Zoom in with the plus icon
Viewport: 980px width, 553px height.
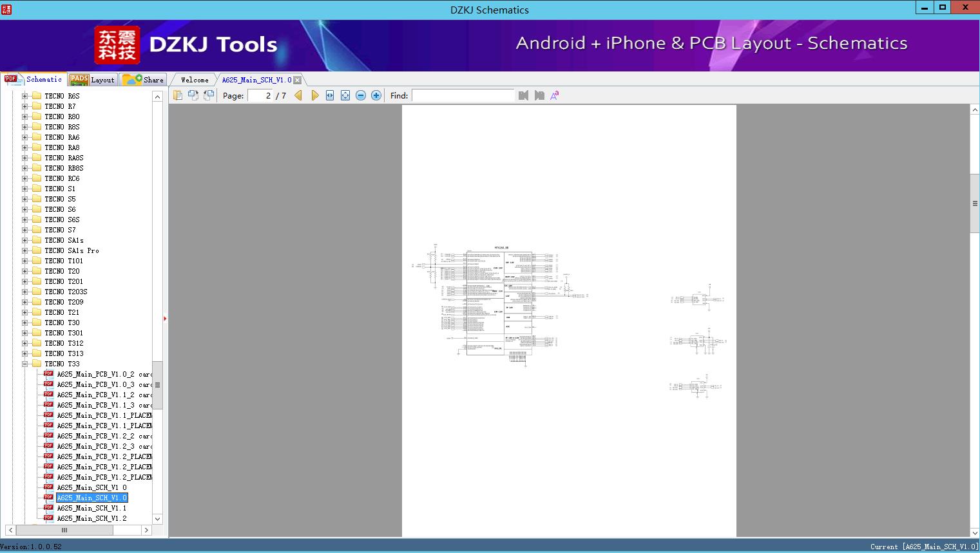376,95
